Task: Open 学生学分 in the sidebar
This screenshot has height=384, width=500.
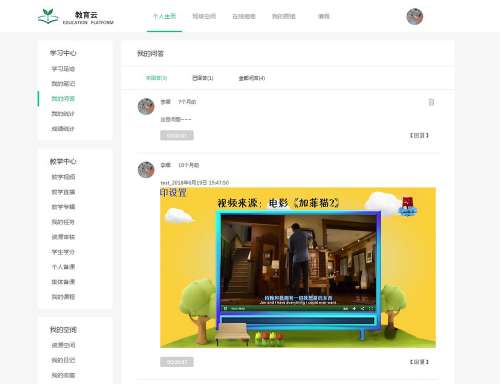Action: [63, 252]
